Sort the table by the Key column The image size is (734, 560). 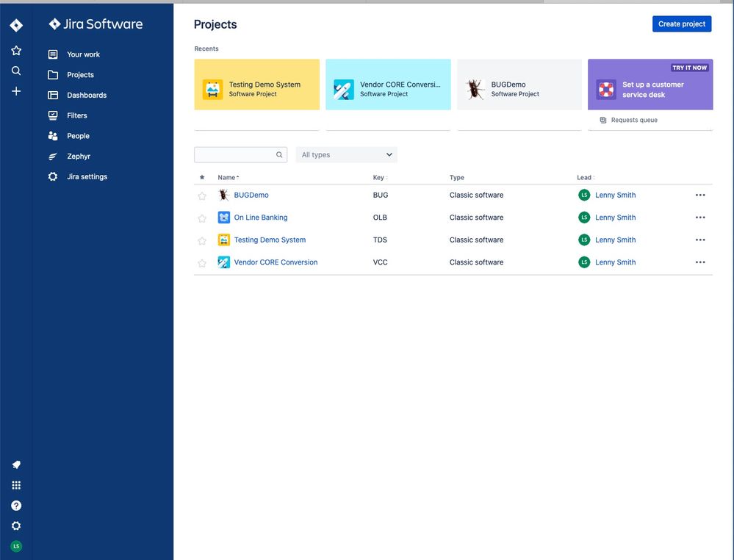(x=380, y=177)
